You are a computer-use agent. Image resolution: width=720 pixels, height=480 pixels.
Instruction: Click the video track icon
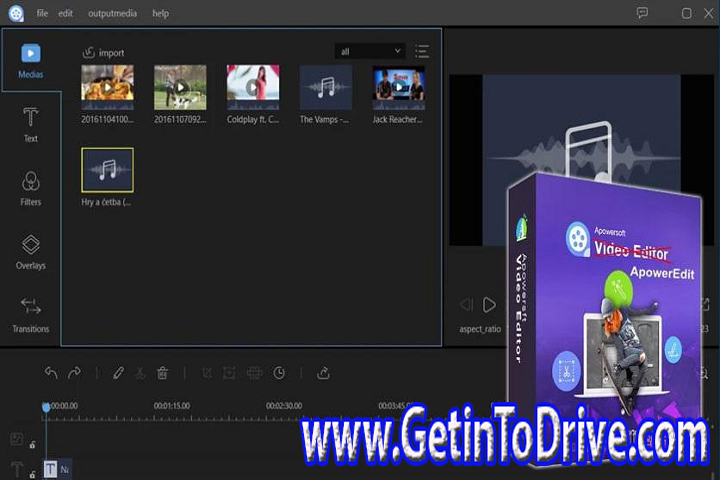click(17, 440)
